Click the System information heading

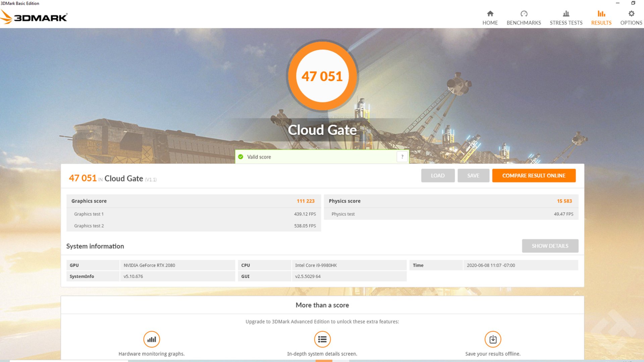pyautogui.click(x=95, y=246)
